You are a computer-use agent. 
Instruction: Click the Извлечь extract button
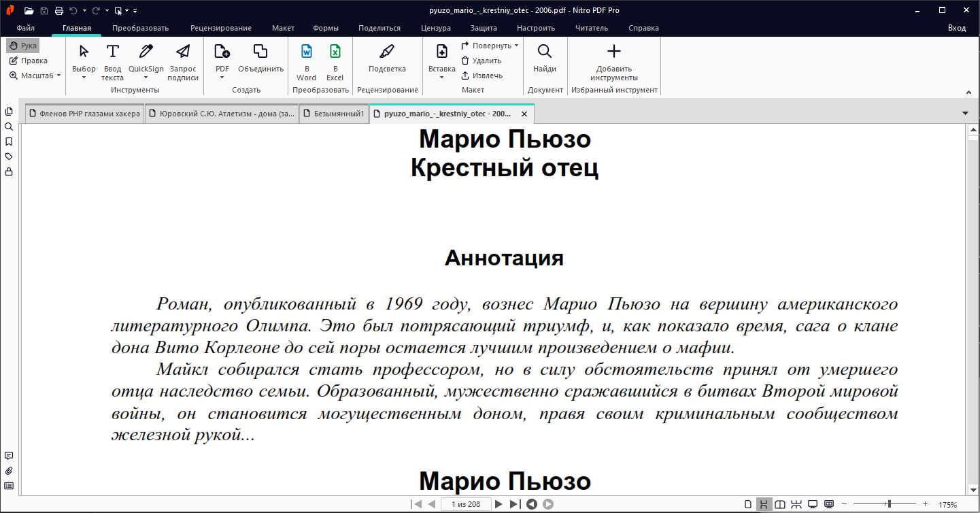tap(482, 76)
